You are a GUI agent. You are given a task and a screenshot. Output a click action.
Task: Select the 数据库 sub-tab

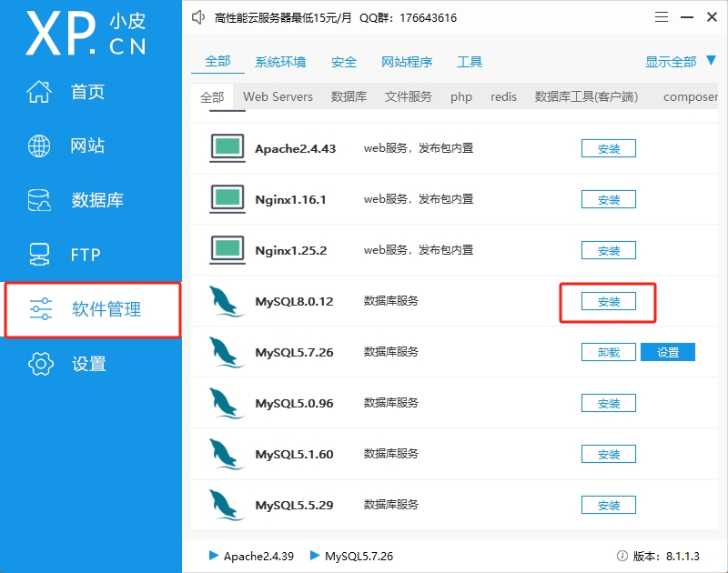point(349,97)
